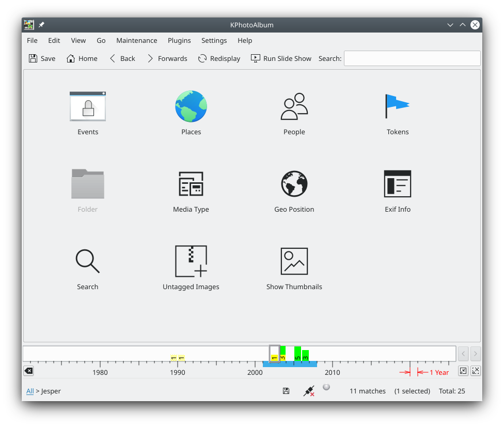Focus the Search input field
Image resolution: width=504 pixels, height=427 pixels.
click(412, 58)
